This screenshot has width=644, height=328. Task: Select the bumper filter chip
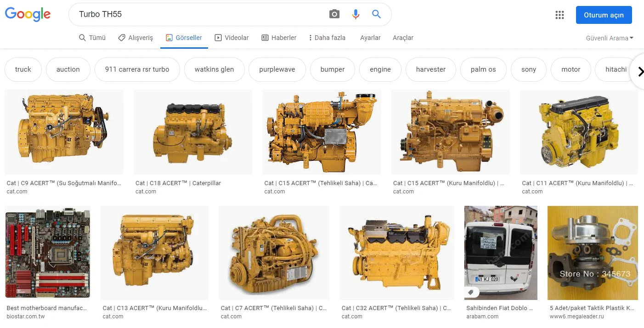point(333,69)
